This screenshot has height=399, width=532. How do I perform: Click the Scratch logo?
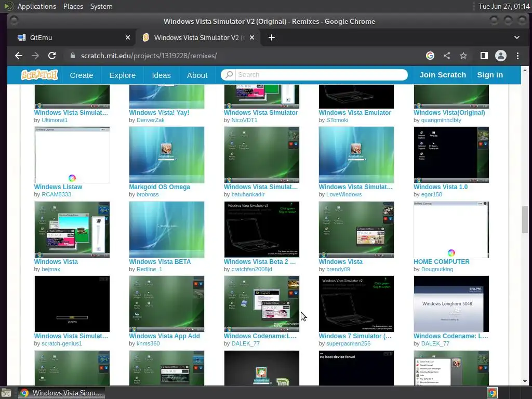click(x=39, y=75)
